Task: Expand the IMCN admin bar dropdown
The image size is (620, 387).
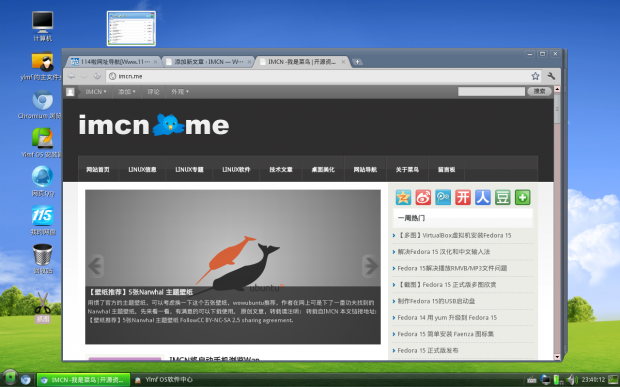Action: (x=96, y=92)
